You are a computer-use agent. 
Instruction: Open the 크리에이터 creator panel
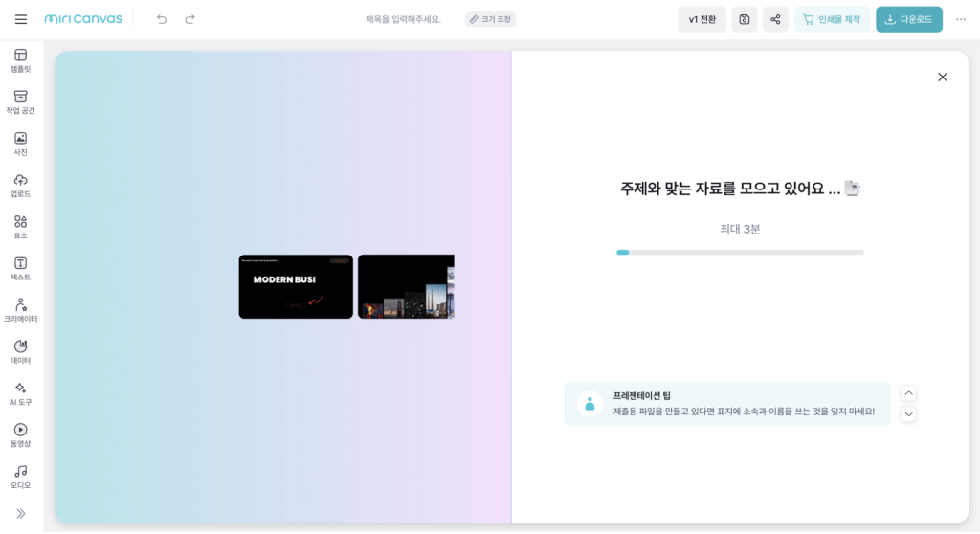point(21,311)
